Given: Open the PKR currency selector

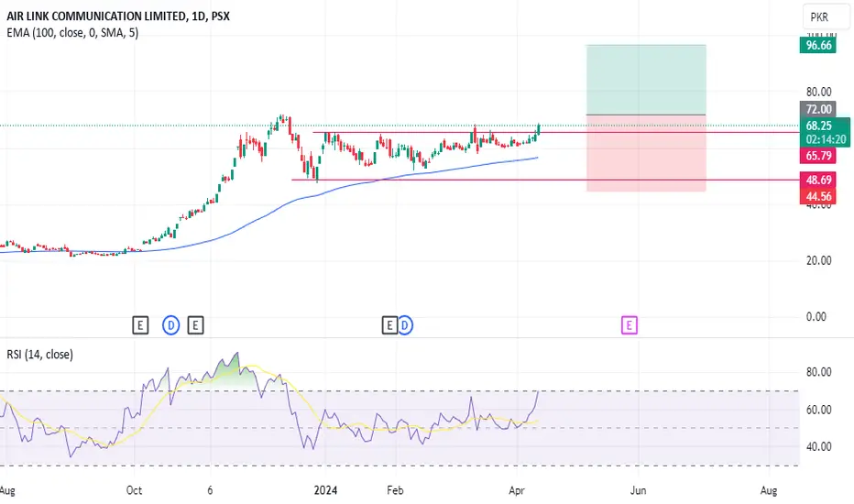Looking at the screenshot, I should (x=826, y=16).
